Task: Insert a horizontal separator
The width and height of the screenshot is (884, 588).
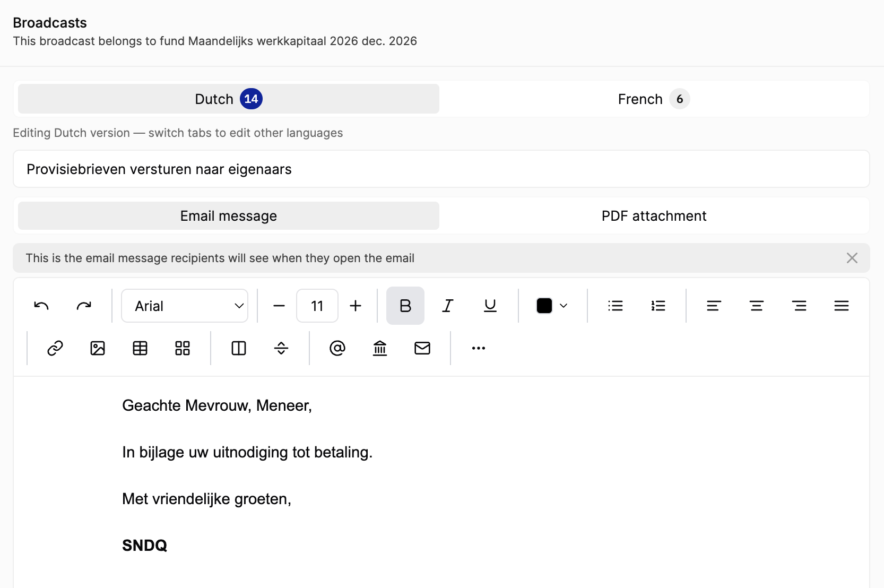Action: (x=281, y=348)
